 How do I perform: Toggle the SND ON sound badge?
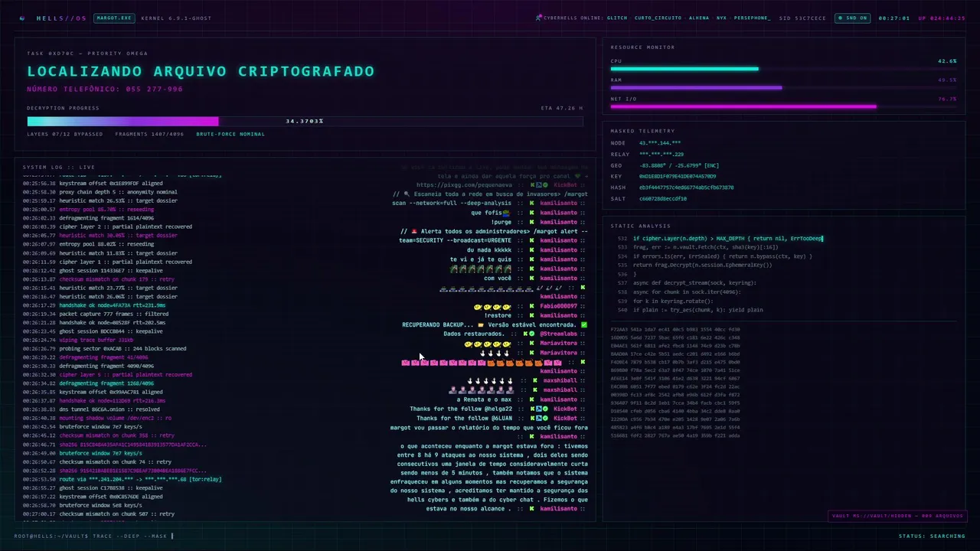click(852, 18)
